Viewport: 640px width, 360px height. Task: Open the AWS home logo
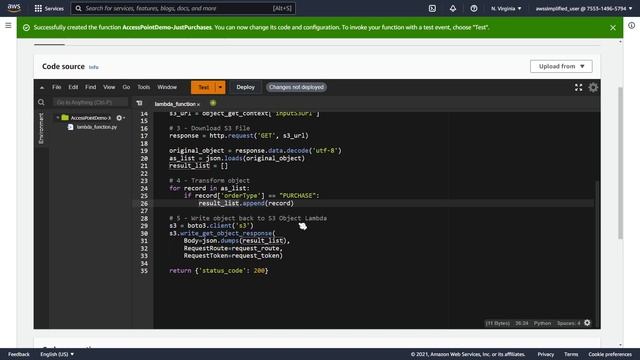[14, 8]
